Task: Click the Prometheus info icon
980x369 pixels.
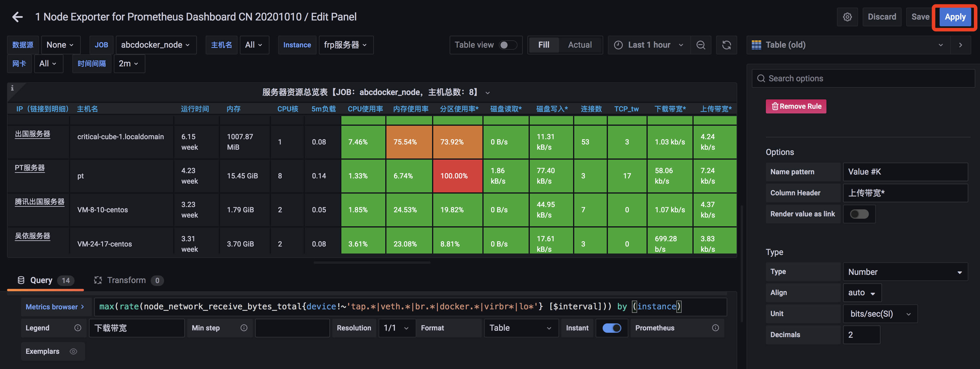Action: pos(715,328)
